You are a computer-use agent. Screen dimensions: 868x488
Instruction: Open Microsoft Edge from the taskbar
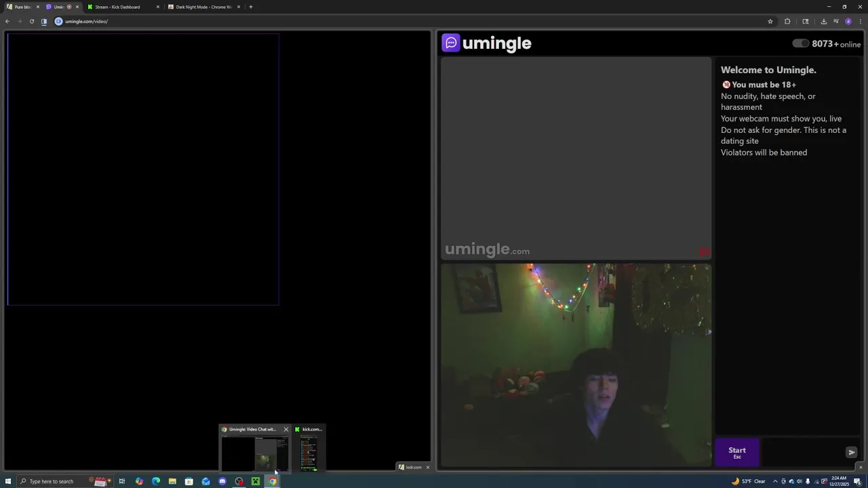[x=156, y=481]
